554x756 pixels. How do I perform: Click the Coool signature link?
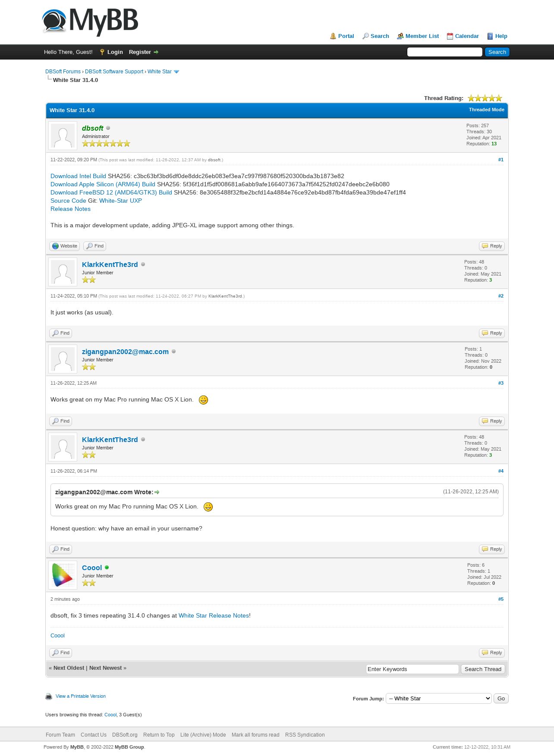[x=57, y=636]
